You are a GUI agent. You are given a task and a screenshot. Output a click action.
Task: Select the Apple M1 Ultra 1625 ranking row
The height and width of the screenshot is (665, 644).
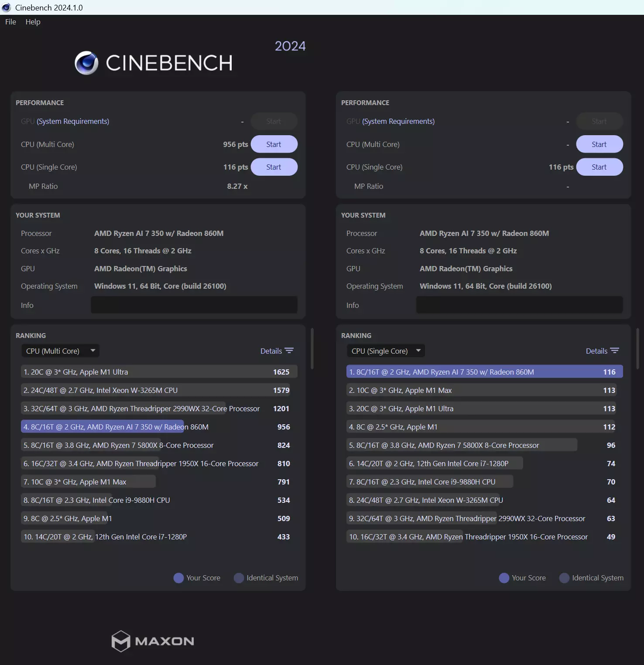point(159,372)
